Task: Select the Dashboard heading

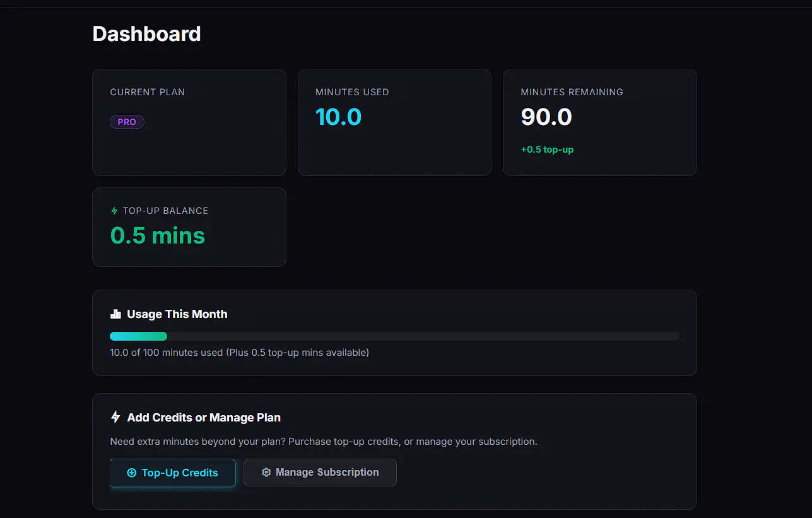Action: click(146, 33)
